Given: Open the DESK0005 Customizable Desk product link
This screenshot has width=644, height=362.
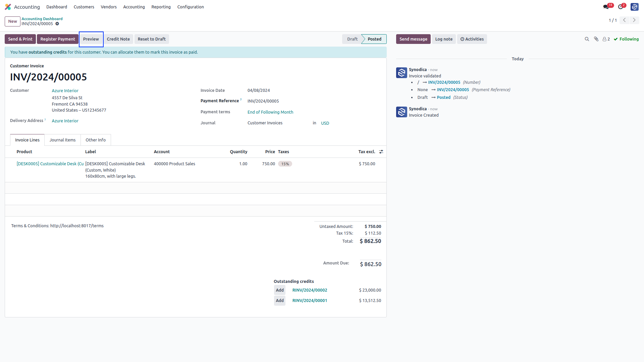Looking at the screenshot, I should [x=50, y=164].
